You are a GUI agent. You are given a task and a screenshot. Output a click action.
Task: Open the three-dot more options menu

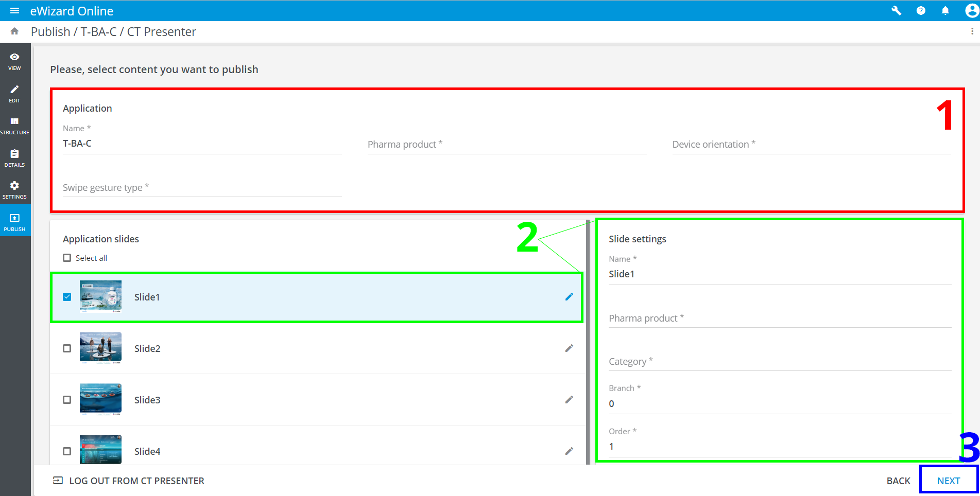tap(972, 31)
